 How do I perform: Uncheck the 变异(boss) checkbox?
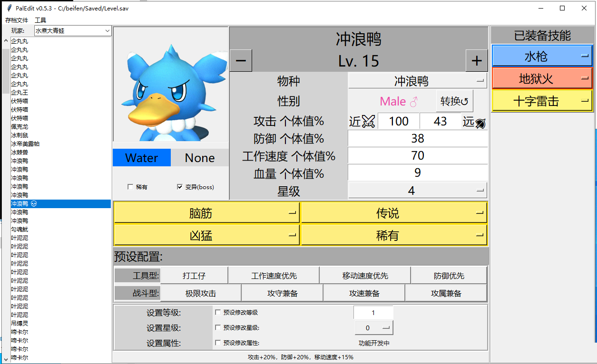pos(180,187)
